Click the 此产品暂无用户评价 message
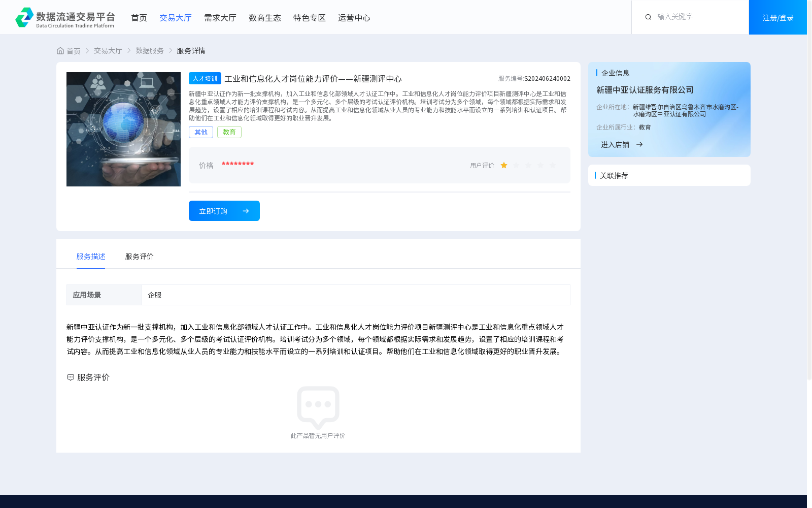812x508 pixels. [x=318, y=436]
